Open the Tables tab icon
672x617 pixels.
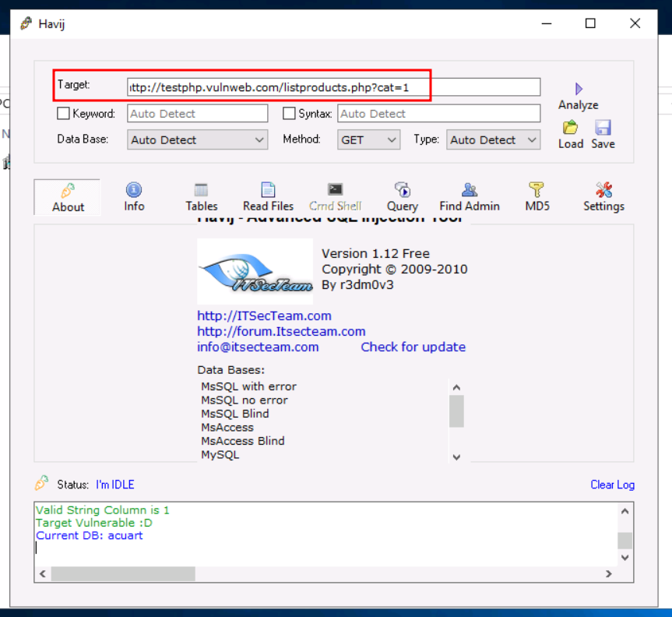[x=201, y=189]
